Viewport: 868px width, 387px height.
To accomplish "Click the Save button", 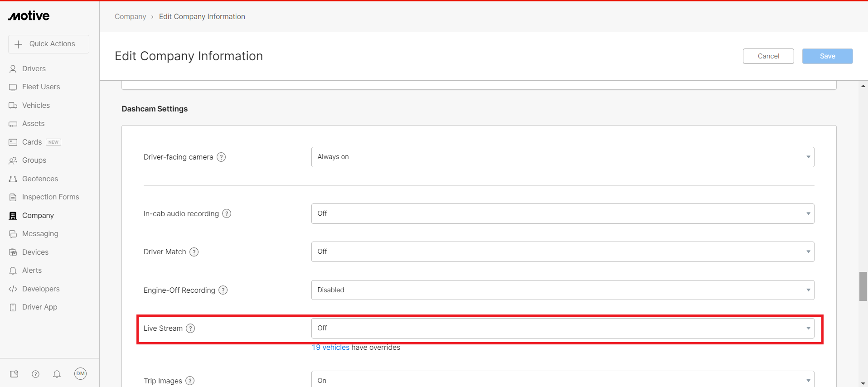I will tap(827, 56).
